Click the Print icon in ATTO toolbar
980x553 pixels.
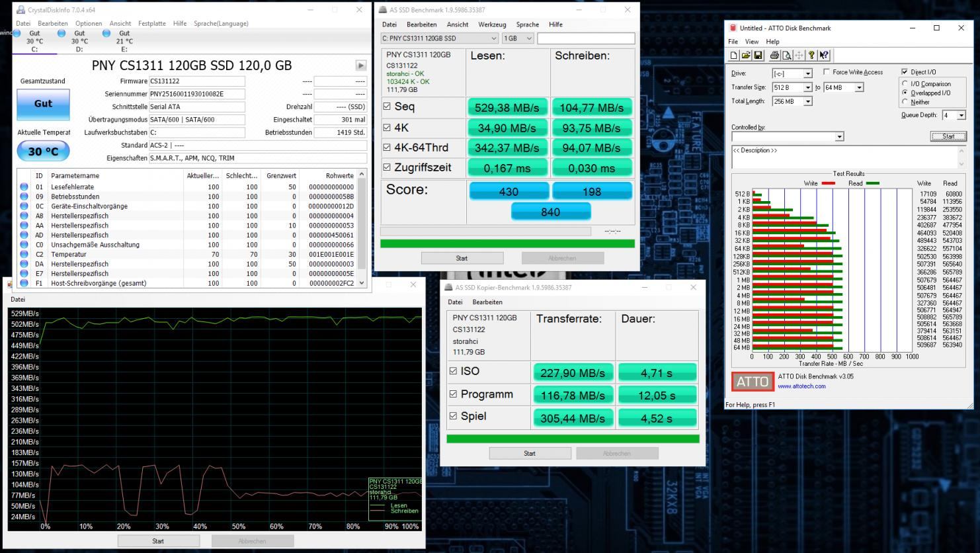tap(775, 56)
